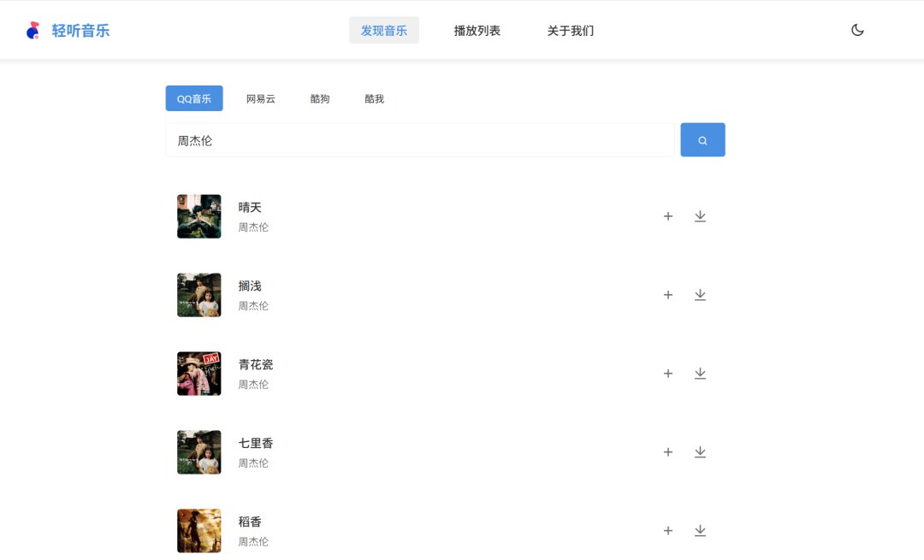
Task: Click the 青花瓷 album cover thumbnail
Action: pos(198,374)
